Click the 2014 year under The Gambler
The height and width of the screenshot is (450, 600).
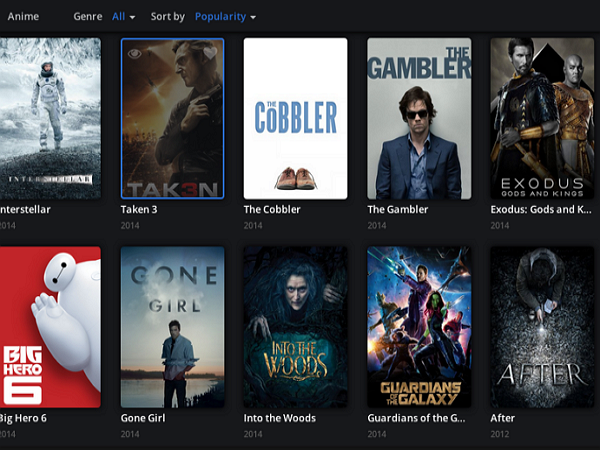pyautogui.click(x=377, y=225)
